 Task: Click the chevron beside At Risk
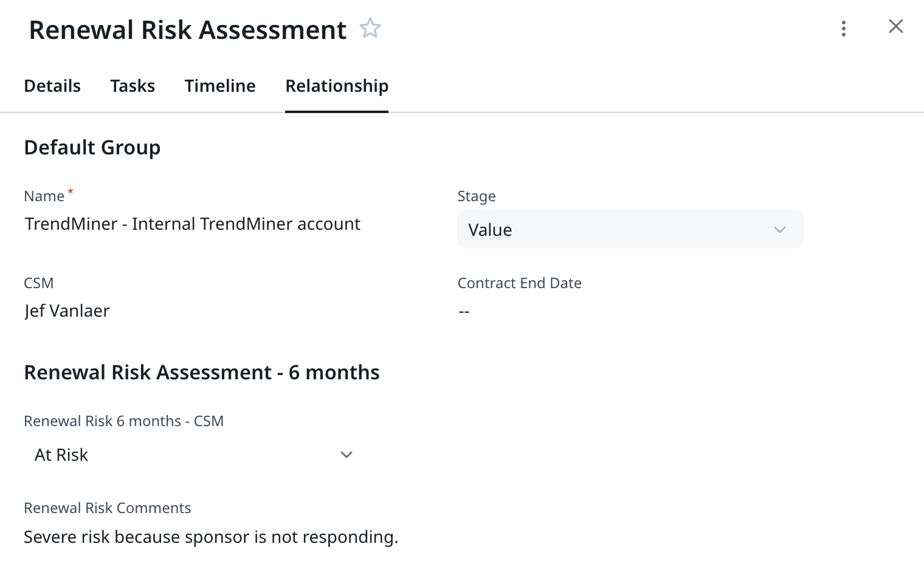(x=346, y=455)
